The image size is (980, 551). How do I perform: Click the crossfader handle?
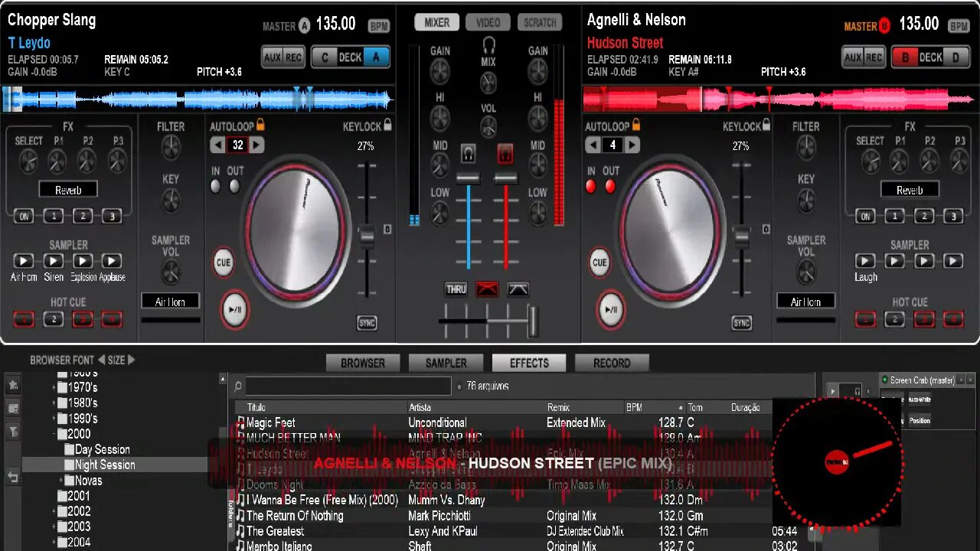533,320
